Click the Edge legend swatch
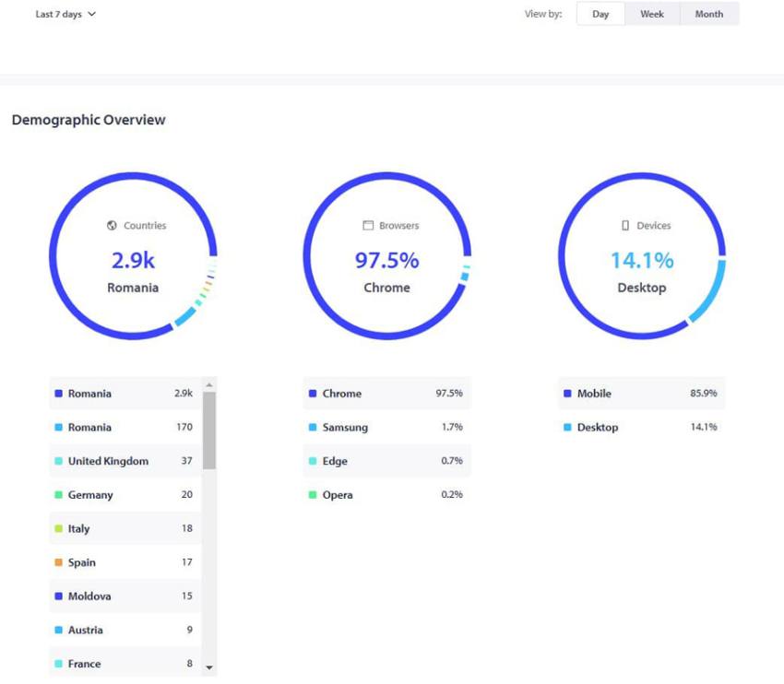Screen dimensions: 784x684 coord(313,461)
